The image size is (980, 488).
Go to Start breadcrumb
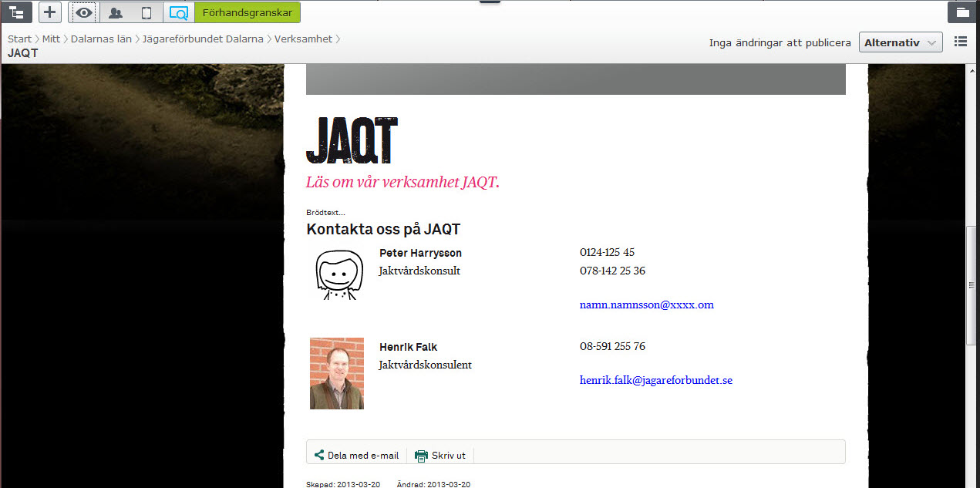[x=19, y=39]
